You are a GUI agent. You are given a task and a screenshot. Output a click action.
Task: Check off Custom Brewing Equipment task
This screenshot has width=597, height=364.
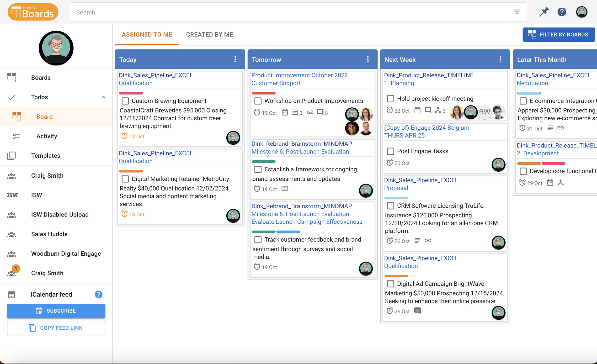(x=125, y=101)
